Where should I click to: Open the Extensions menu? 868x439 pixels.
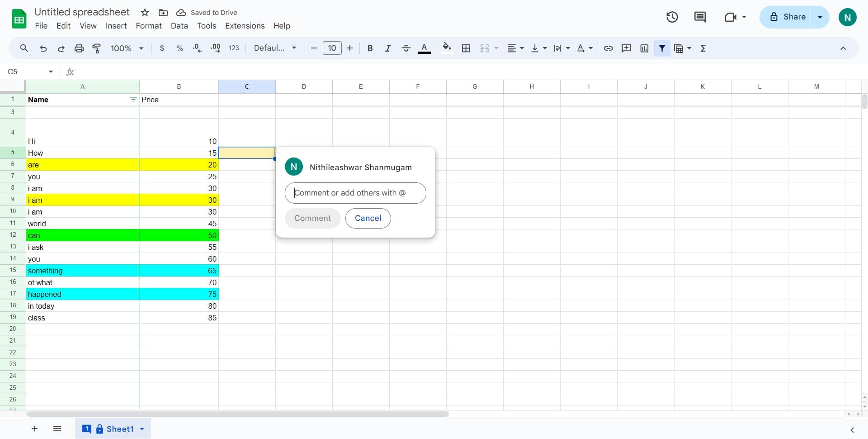click(x=245, y=26)
